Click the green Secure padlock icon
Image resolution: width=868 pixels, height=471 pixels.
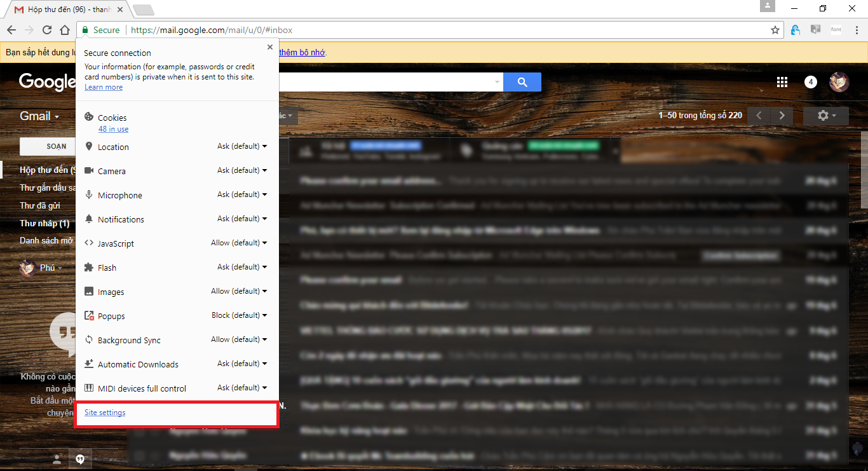85,30
